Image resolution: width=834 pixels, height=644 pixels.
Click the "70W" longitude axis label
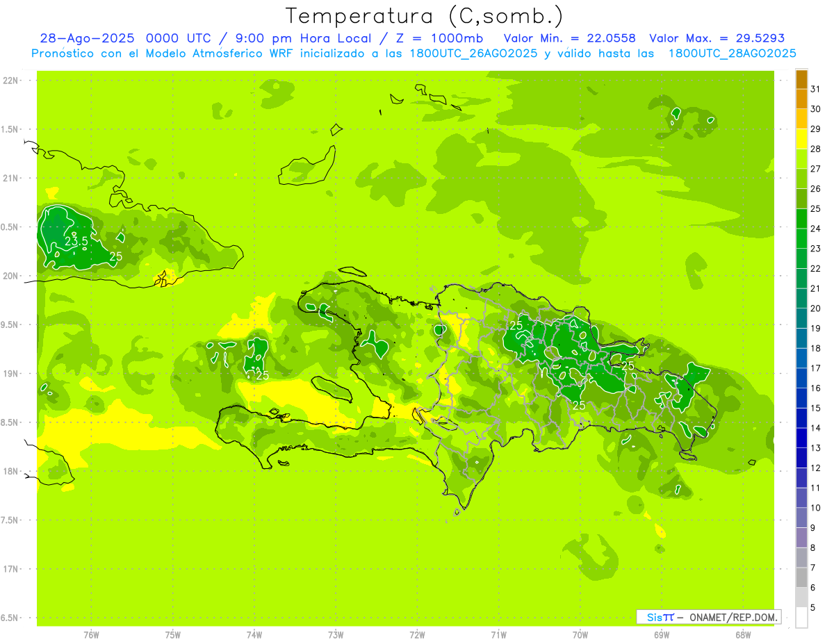point(580,635)
